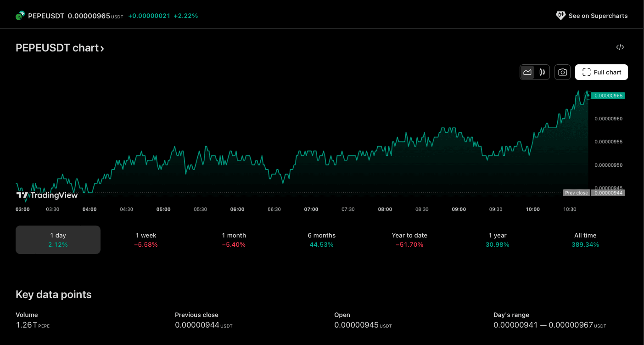
Task: Click the fullscreen icon in Full chart
Action: click(586, 72)
